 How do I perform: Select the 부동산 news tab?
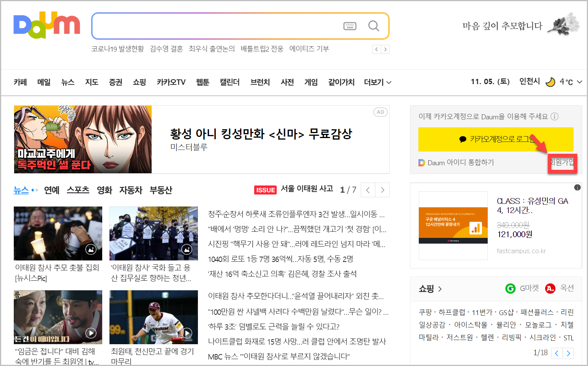click(x=161, y=190)
